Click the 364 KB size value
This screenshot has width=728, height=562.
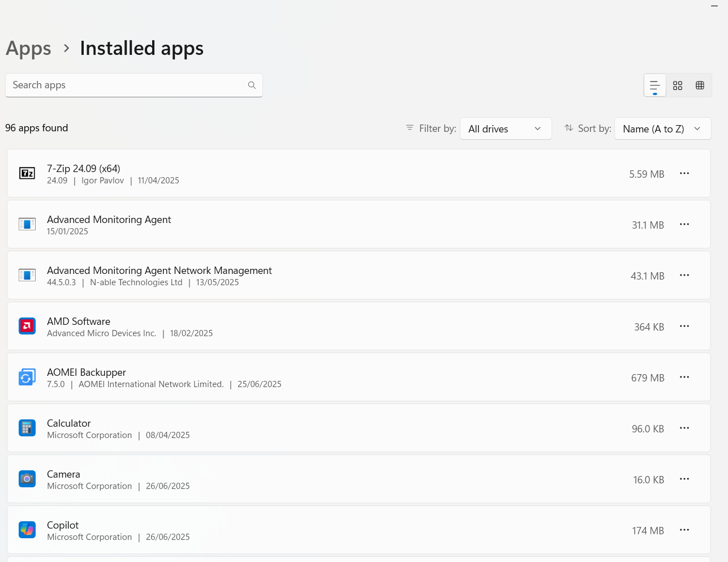click(x=649, y=327)
